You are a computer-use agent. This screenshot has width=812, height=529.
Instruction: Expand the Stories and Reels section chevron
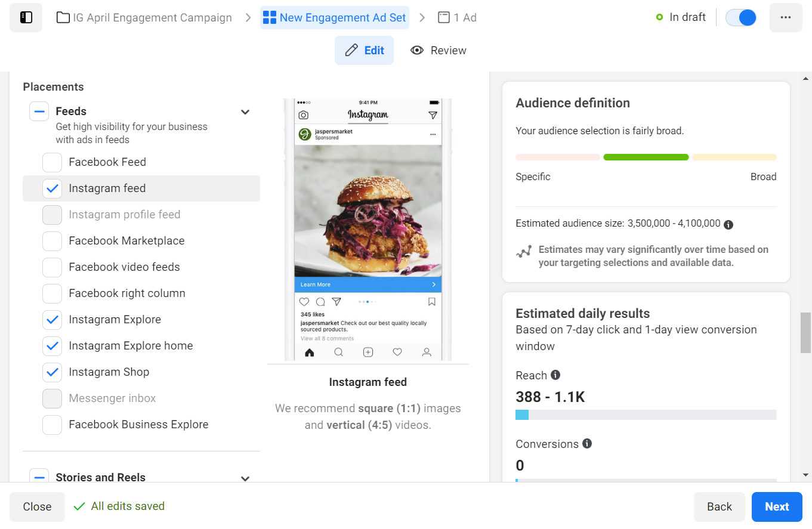pyautogui.click(x=245, y=478)
